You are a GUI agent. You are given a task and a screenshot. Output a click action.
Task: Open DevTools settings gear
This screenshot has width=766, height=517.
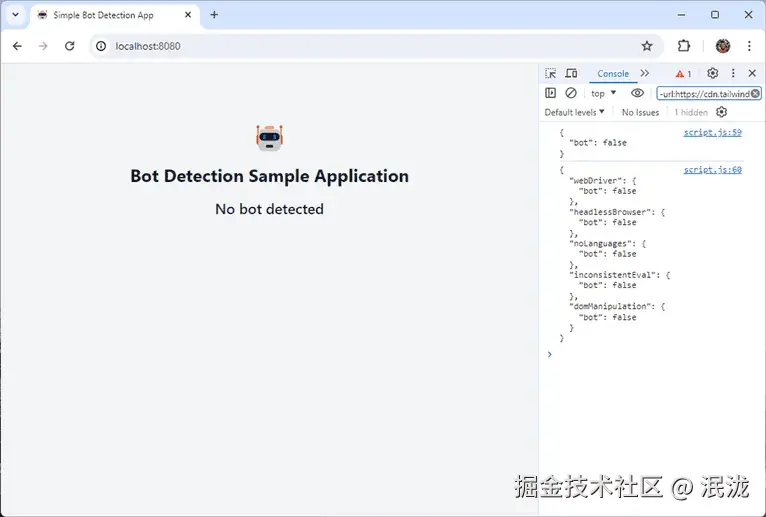pos(713,73)
